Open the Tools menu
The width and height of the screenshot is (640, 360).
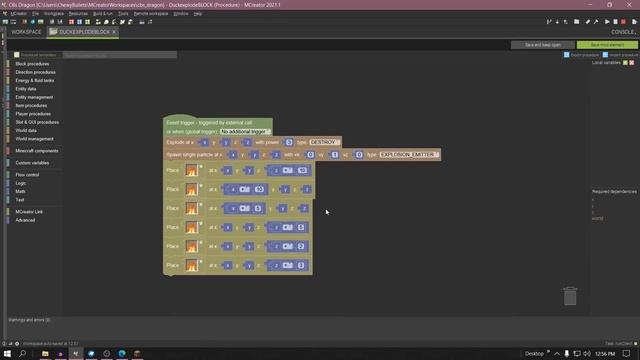[123, 13]
